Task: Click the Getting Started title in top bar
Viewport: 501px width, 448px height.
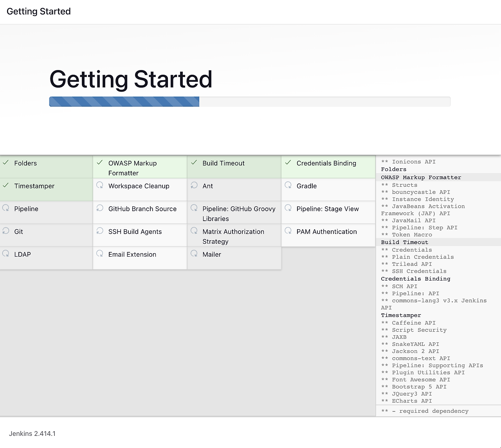Action: click(x=39, y=11)
